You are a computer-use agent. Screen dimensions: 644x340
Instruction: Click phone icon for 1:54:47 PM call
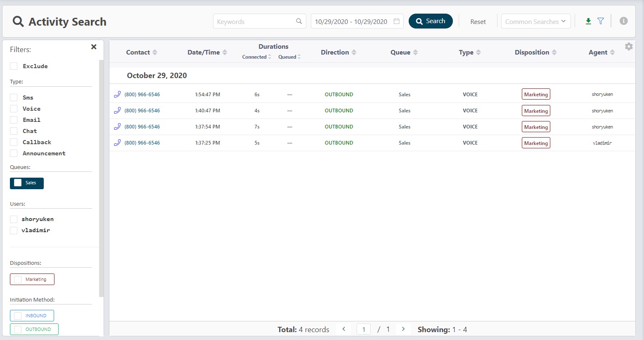coord(117,94)
